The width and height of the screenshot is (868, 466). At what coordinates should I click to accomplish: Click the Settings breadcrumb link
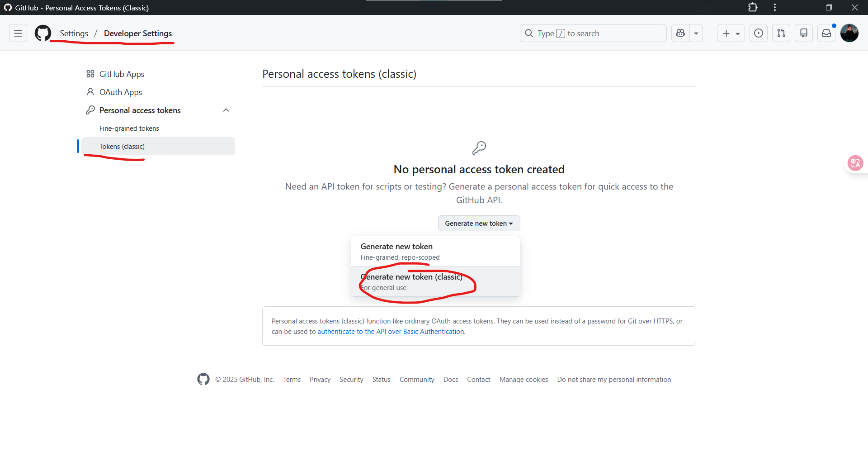(74, 33)
